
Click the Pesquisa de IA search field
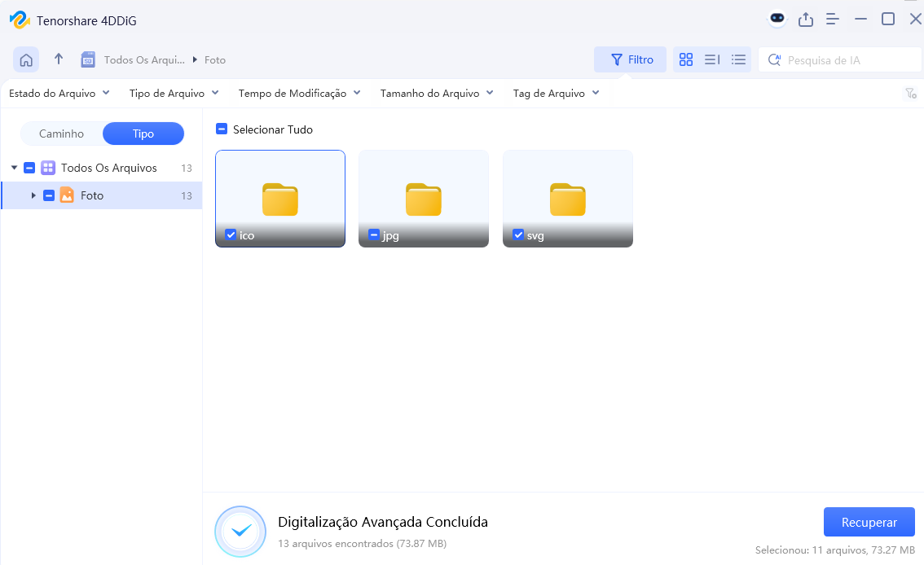click(847, 59)
